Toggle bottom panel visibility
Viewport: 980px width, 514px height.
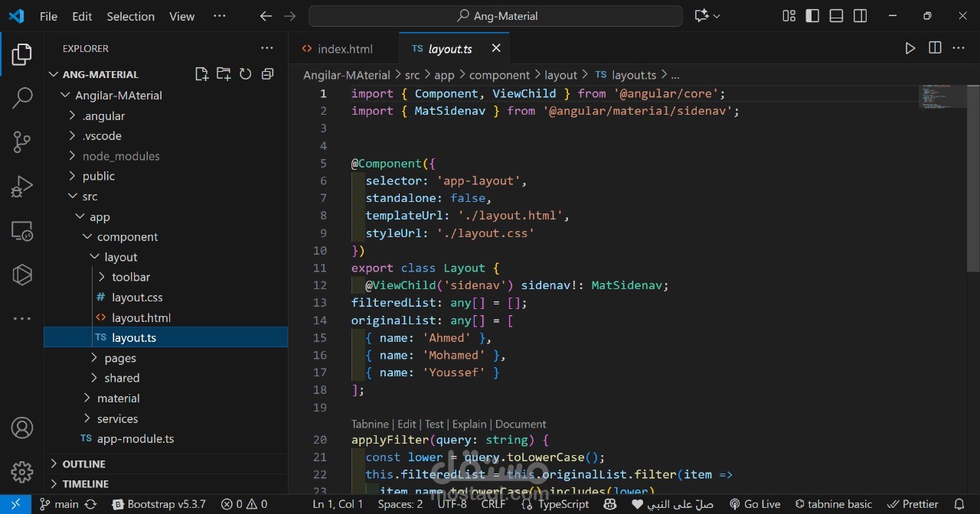(x=836, y=16)
